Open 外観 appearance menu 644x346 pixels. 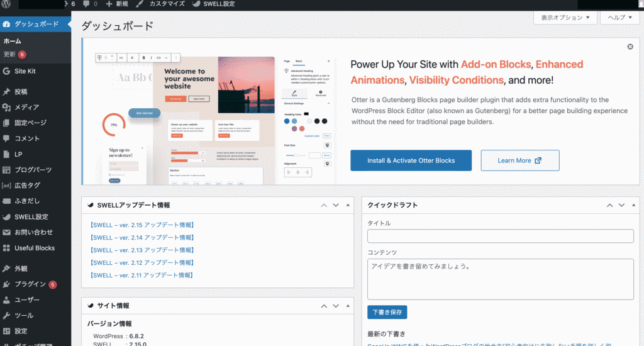coord(21,269)
